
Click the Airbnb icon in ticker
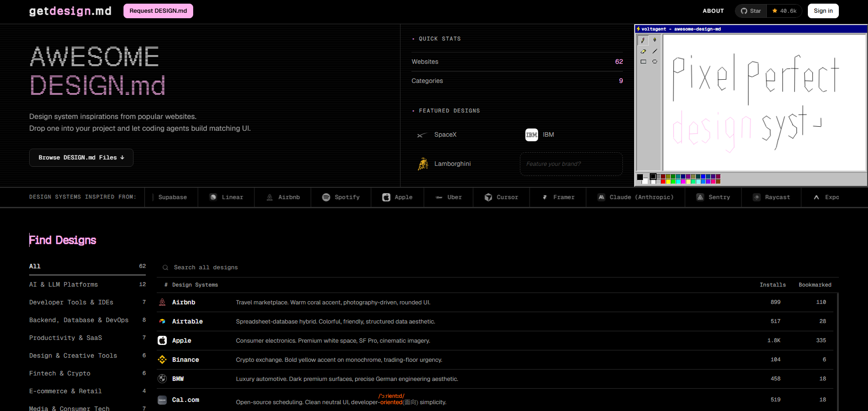click(x=270, y=197)
